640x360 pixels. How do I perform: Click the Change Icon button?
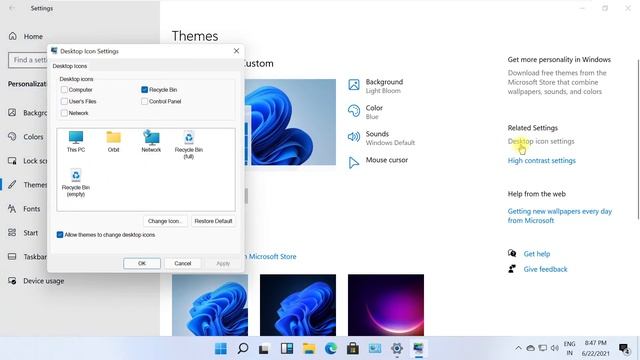coord(165,221)
